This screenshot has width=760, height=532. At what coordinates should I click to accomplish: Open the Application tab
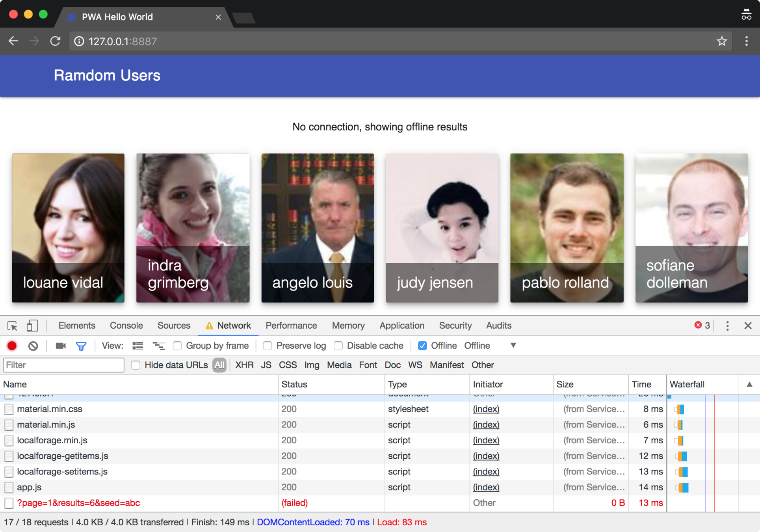click(401, 326)
